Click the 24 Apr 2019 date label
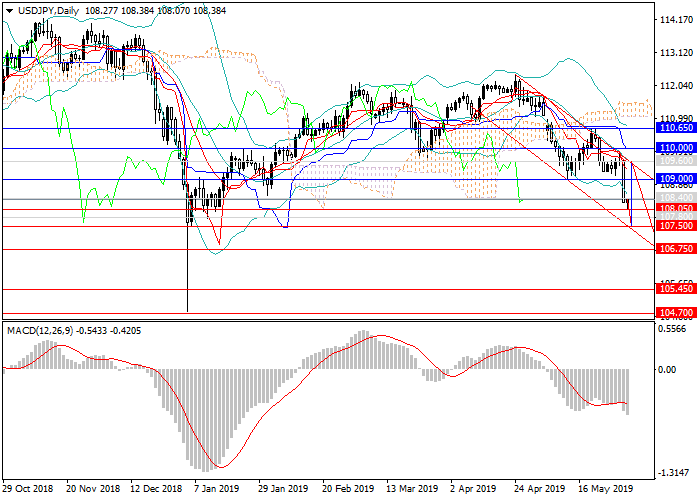Viewport: 700px width, 500px height. pos(536,490)
